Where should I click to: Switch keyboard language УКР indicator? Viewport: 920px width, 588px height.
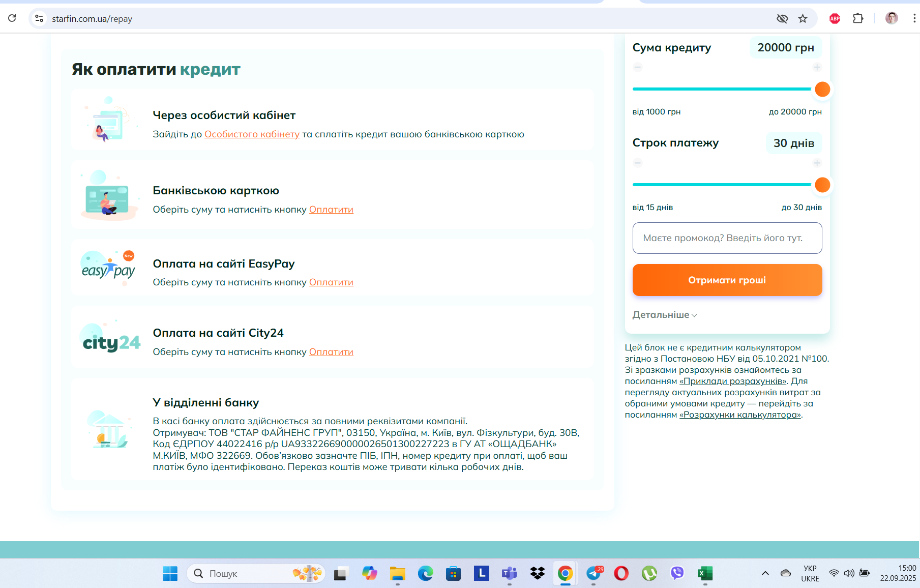[x=810, y=574]
